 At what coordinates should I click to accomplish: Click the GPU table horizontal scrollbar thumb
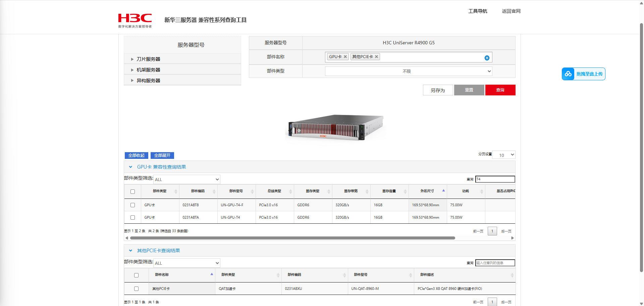click(x=292, y=238)
